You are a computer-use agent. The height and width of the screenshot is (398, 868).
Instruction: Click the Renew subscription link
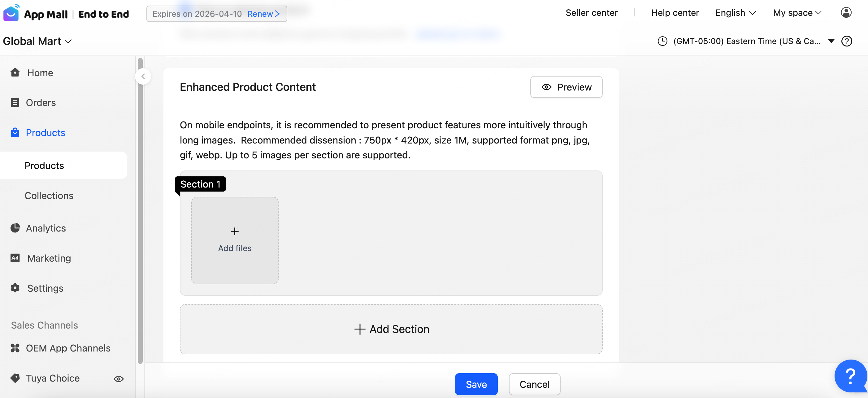click(263, 14)
